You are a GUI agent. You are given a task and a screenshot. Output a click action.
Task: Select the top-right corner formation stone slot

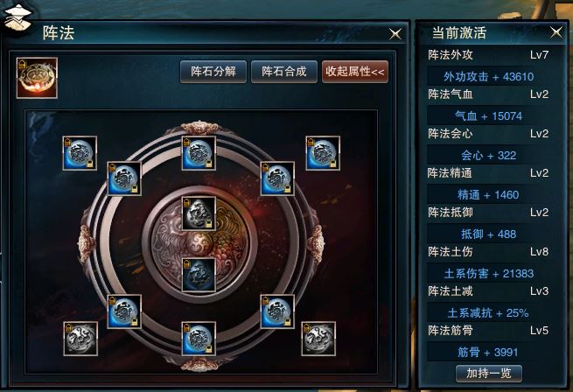click(323, 153)
